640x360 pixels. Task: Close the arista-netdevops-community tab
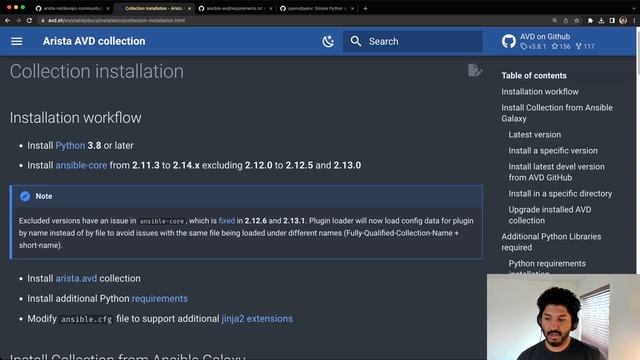point(108,8)
